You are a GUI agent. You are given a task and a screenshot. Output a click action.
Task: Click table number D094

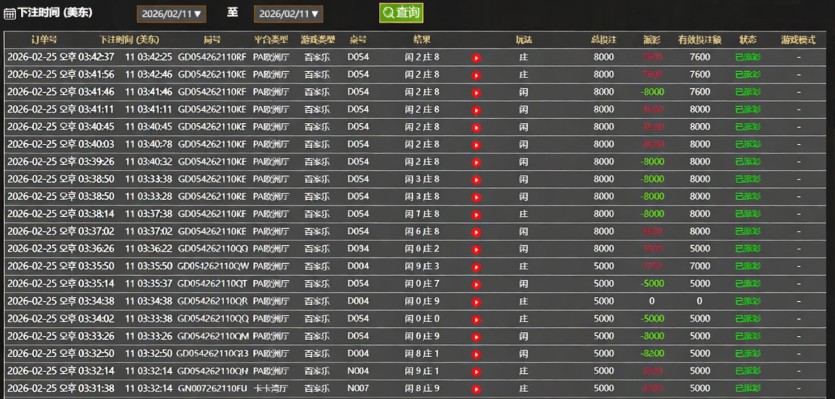tap(358, 249)
